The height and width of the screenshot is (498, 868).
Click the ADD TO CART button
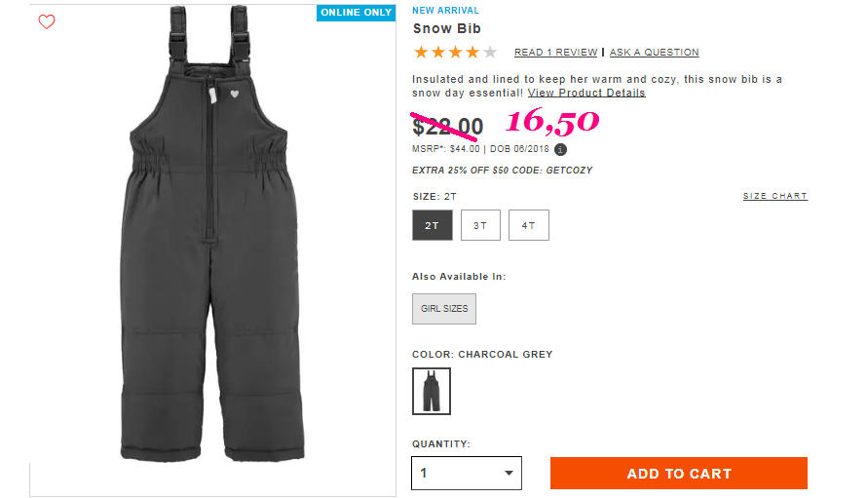(679, 474)
